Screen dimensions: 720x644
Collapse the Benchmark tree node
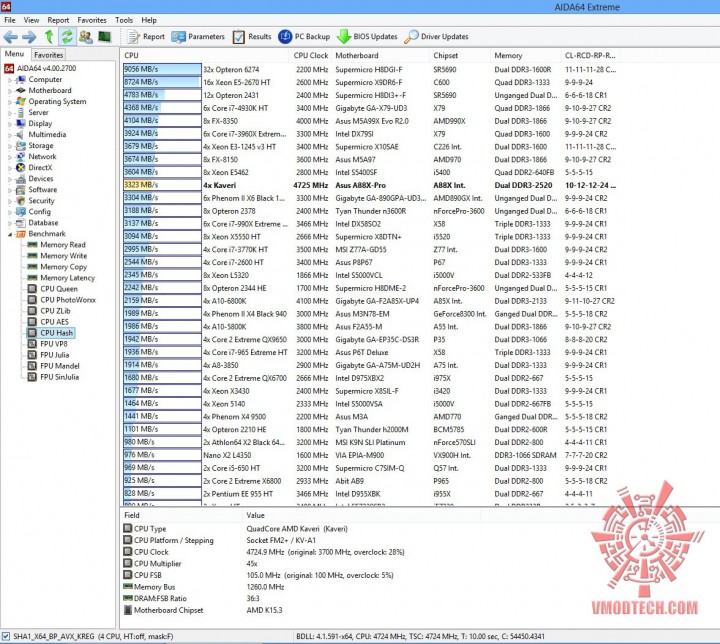coord(10,234)
